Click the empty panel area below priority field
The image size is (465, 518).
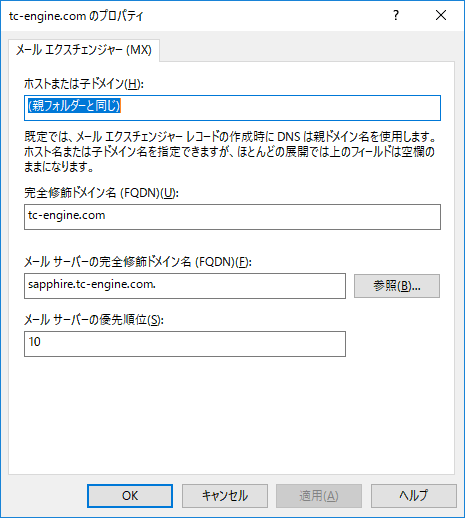[x=232, y=415]
